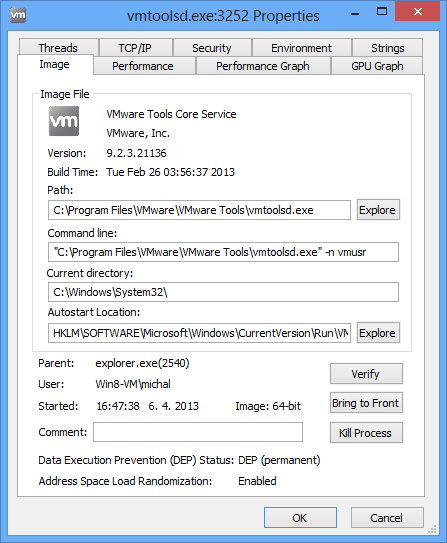Click the 'VMware Tools Core Service' description text

tap(171, 114)
